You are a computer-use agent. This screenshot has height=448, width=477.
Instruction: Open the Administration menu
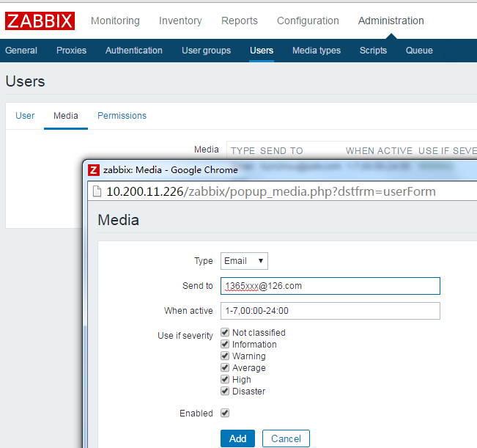(x=391, y=21)
